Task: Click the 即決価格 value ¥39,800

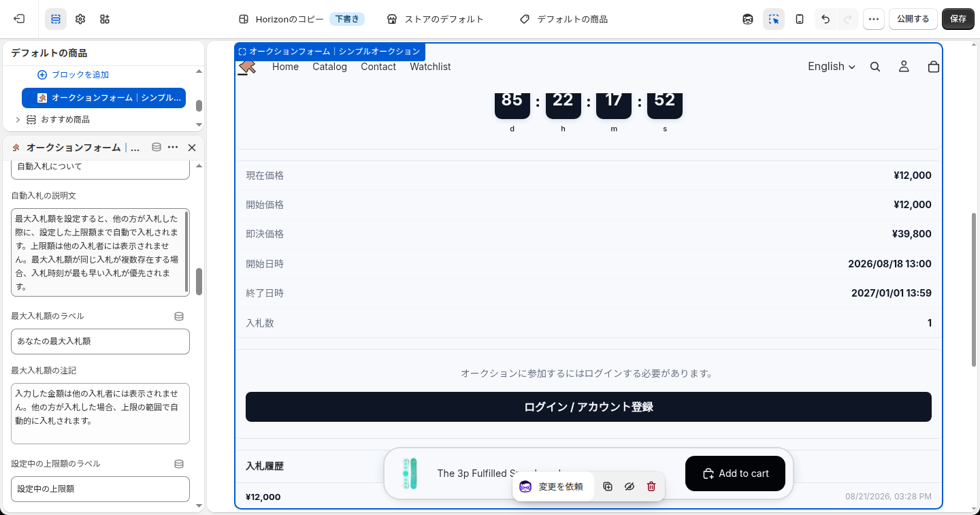Action: pos(911,234)
